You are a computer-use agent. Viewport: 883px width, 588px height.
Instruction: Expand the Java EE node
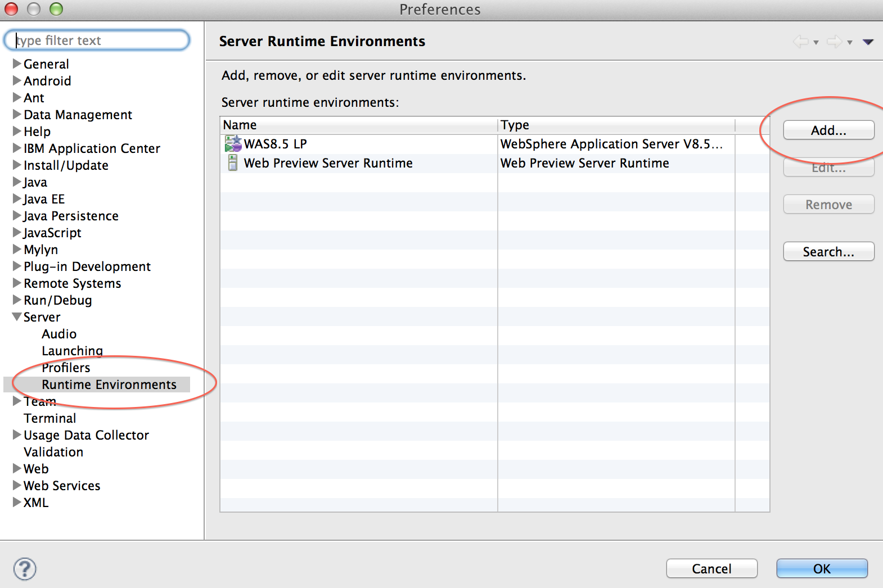pyautogui.click(x=17, y=198)
